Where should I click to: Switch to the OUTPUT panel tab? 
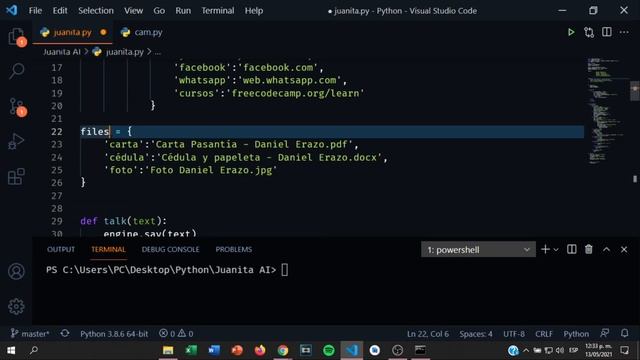[61, 249]
